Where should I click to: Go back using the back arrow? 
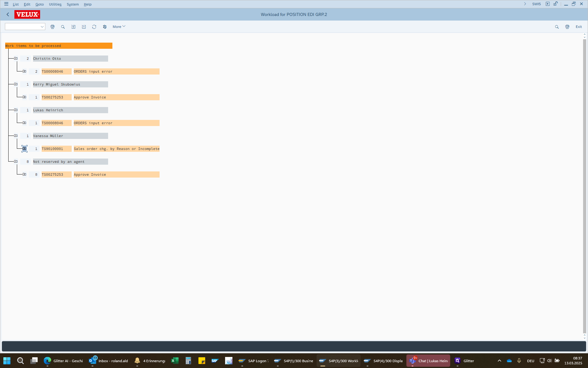(8, 14)
